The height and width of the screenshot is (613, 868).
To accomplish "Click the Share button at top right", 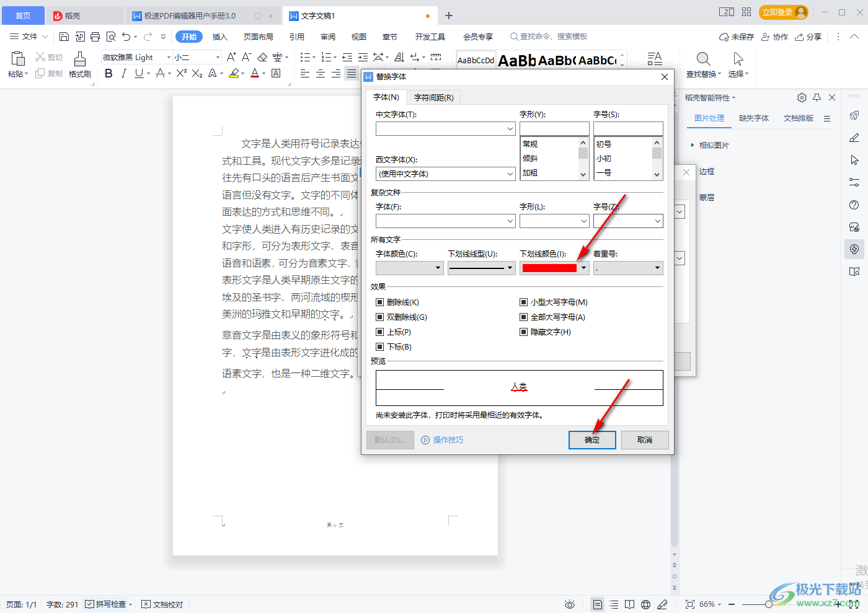I will point(808,37).
